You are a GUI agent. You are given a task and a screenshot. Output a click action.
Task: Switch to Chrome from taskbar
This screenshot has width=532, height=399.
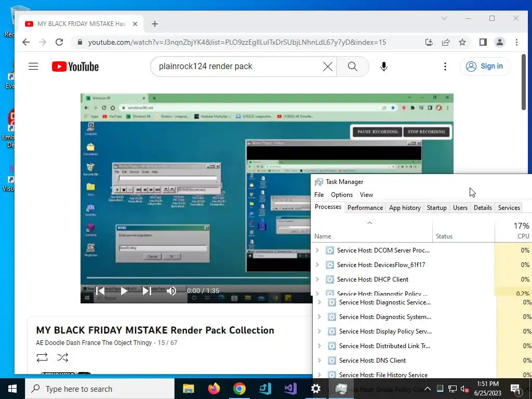(x=239, y=389)
